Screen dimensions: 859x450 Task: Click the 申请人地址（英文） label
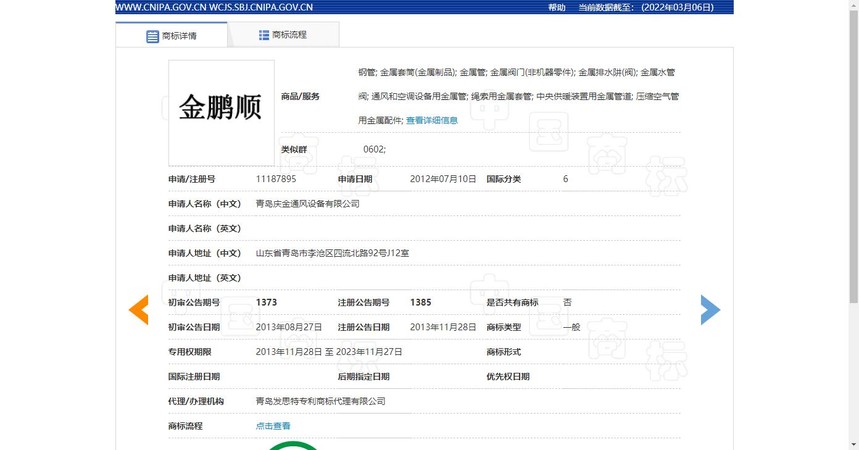tap(204, 278)
